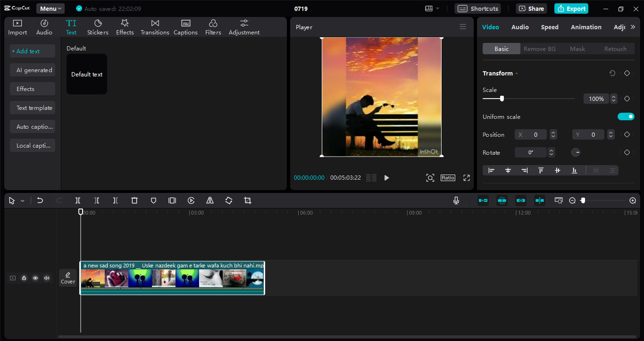Click the timeline zoom-out magnifier

click(x=572, y=200)
